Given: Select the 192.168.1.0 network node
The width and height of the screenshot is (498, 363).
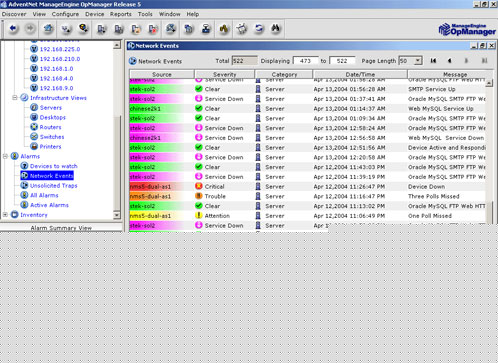Looking at the screenshot, I should pos(56,69).
